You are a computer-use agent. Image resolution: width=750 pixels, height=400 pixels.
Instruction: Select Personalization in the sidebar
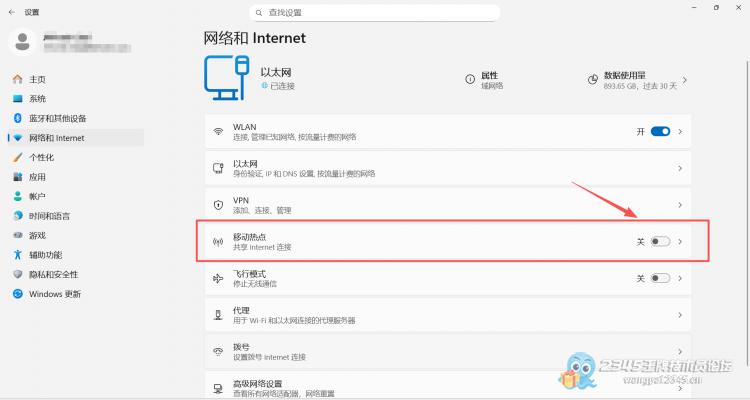(41, 157)
